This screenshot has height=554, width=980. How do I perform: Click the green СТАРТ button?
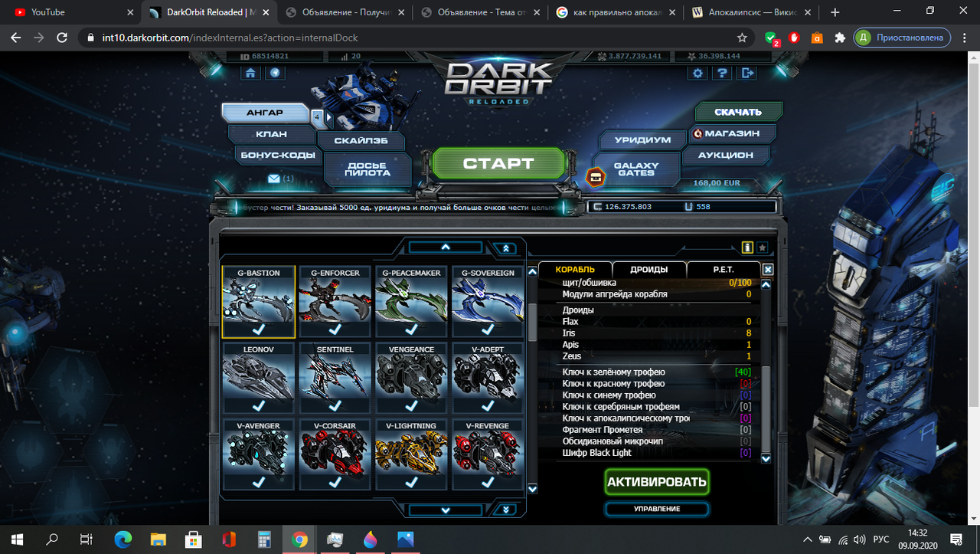498,163
